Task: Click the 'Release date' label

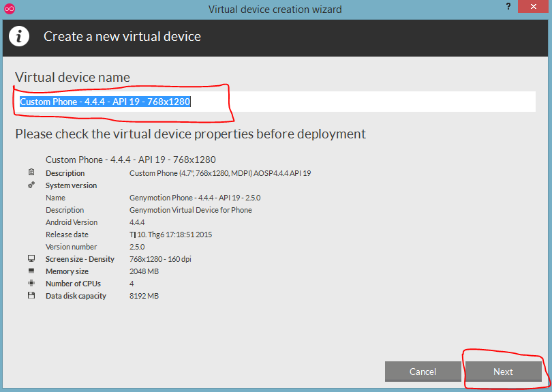Action: point(67,235)
